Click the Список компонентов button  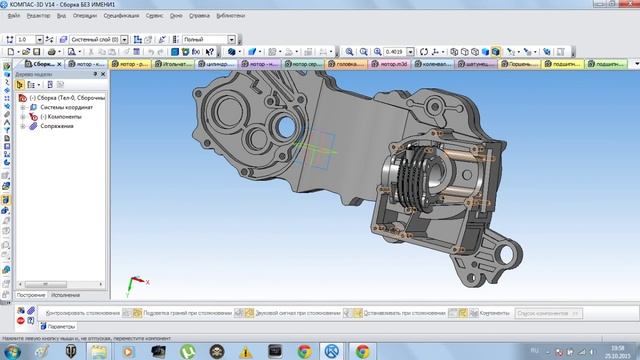coord(548,313)
